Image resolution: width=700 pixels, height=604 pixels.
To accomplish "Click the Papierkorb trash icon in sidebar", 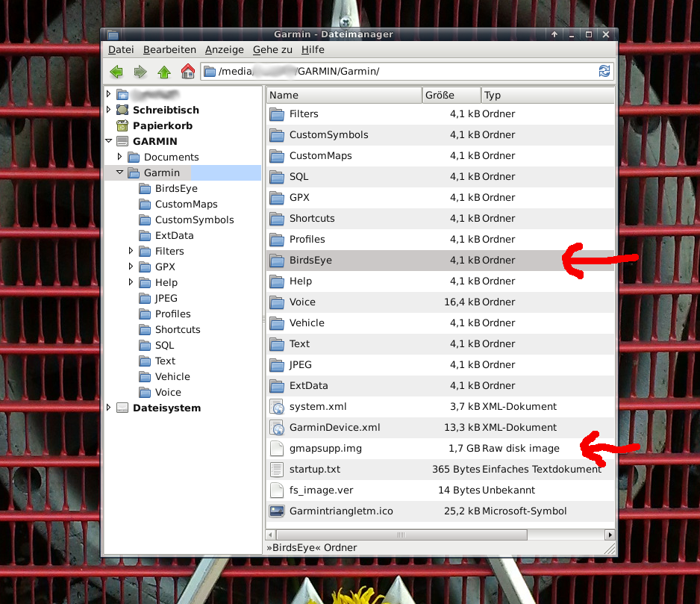I will pyautogui.click(x=122, y=126).
